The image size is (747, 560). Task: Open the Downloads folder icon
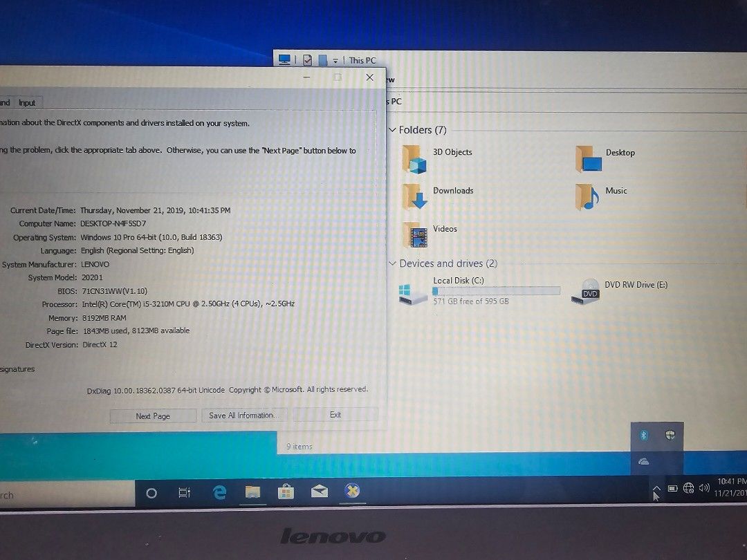coord(414,197)
